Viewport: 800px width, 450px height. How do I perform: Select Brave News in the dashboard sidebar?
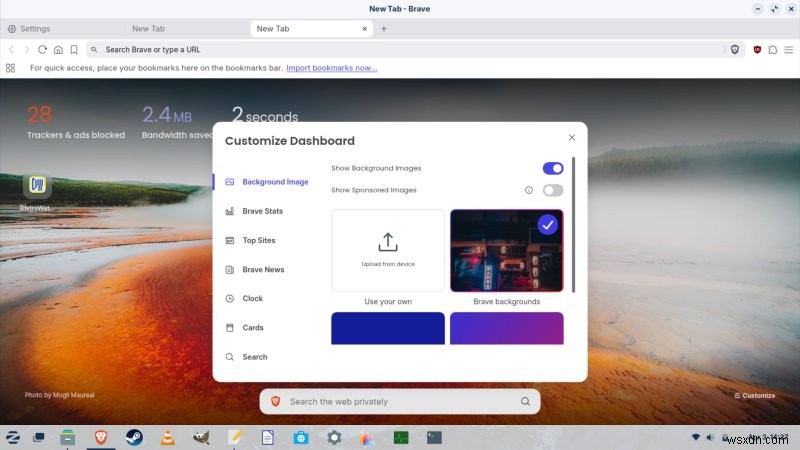pyautogui.click(x=255, y=269)
